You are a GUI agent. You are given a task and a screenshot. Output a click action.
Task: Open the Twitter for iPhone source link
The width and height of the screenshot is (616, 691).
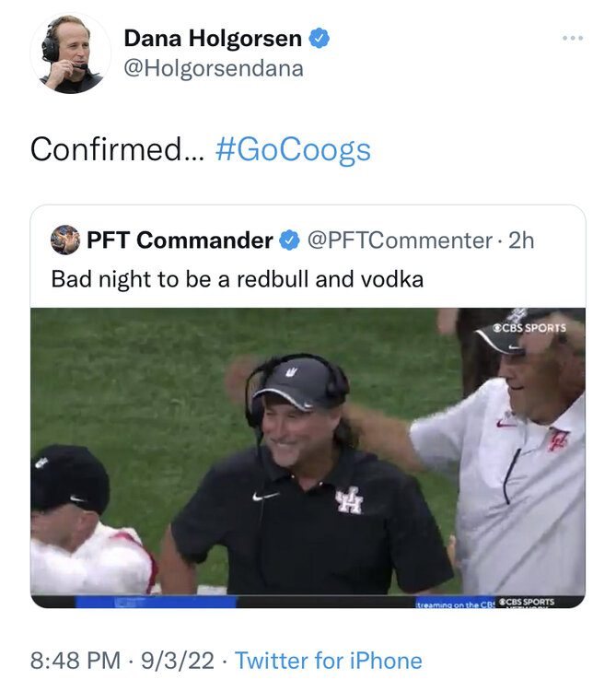(328, 661)
